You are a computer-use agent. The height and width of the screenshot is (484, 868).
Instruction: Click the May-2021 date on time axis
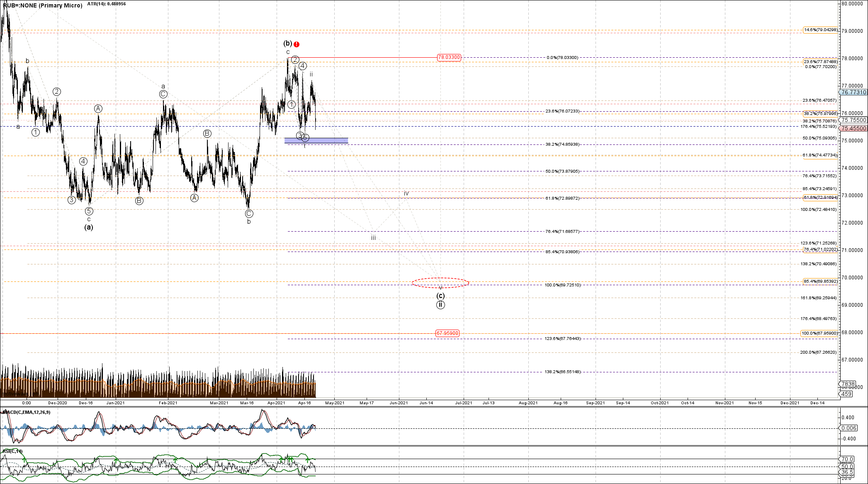pyautogui.click(x=335, y=403)
